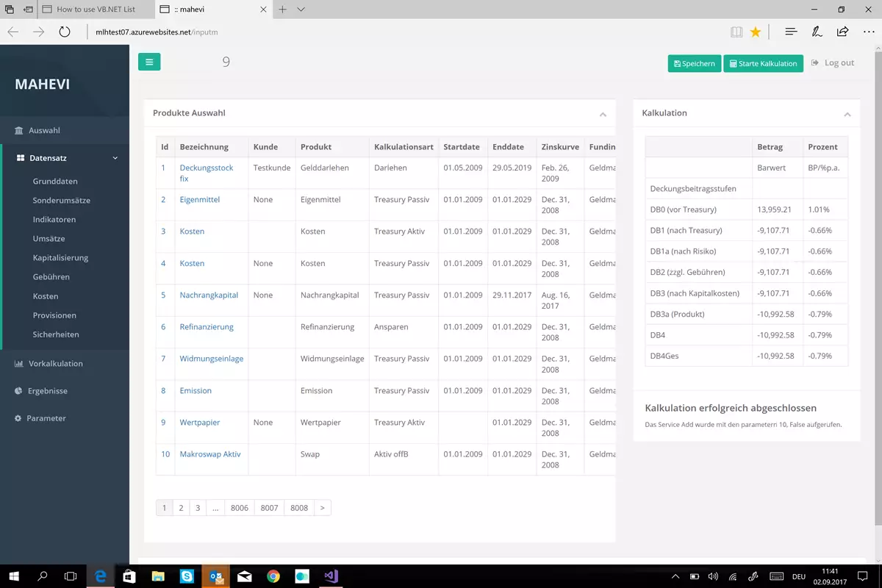Start calculation with Starte Kalkulation button
The height and width of the screenshot is (588, 882).
763,63
